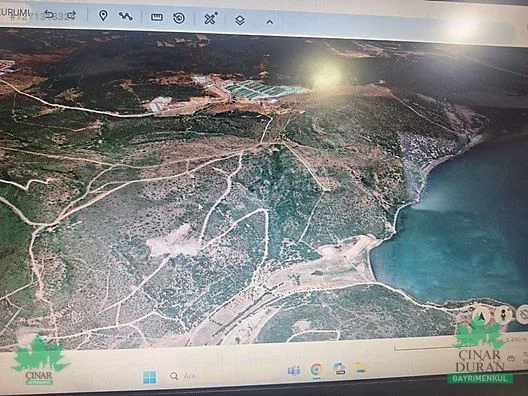Click the Redo arrow in the toolbar
Viewport: 528px width, 396px height.
[71, 15]
